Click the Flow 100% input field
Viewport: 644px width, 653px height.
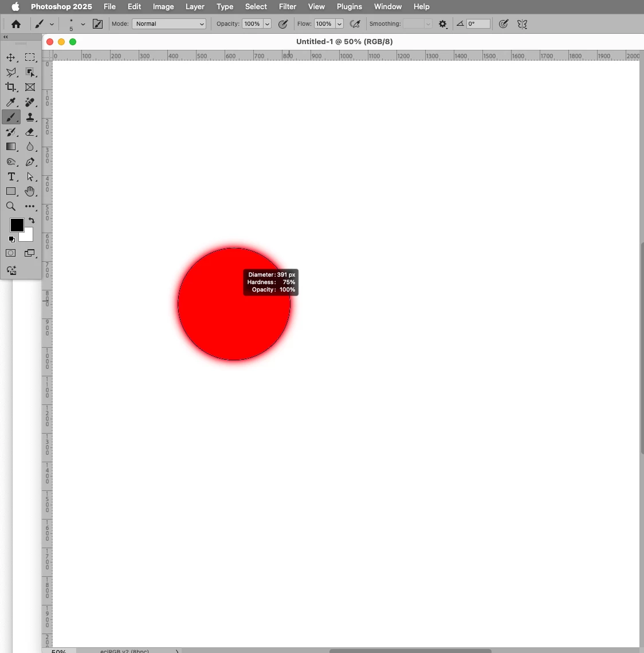324,23
